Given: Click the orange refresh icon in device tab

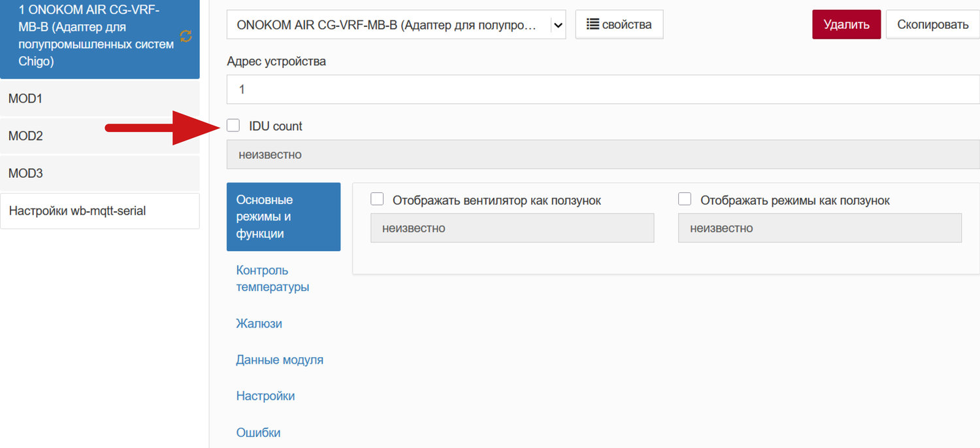Looking at the screenshot, I should [186, 37].
